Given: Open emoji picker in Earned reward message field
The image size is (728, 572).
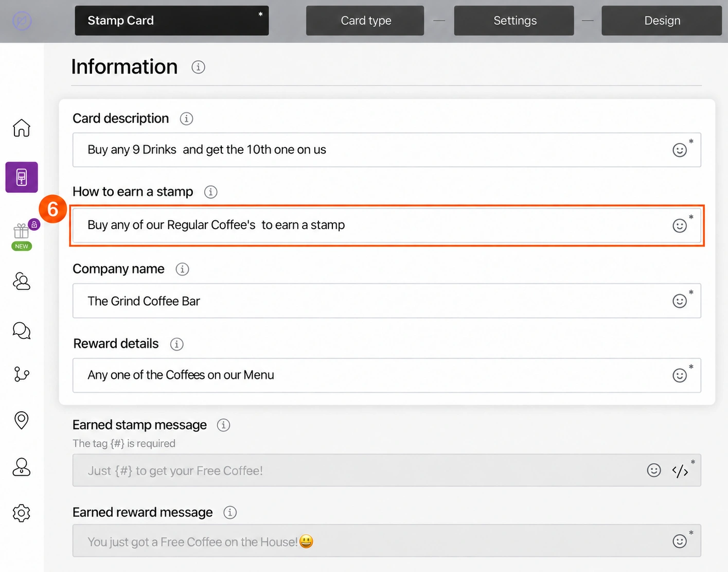Looking at the screenshot, I should [680, 541].
